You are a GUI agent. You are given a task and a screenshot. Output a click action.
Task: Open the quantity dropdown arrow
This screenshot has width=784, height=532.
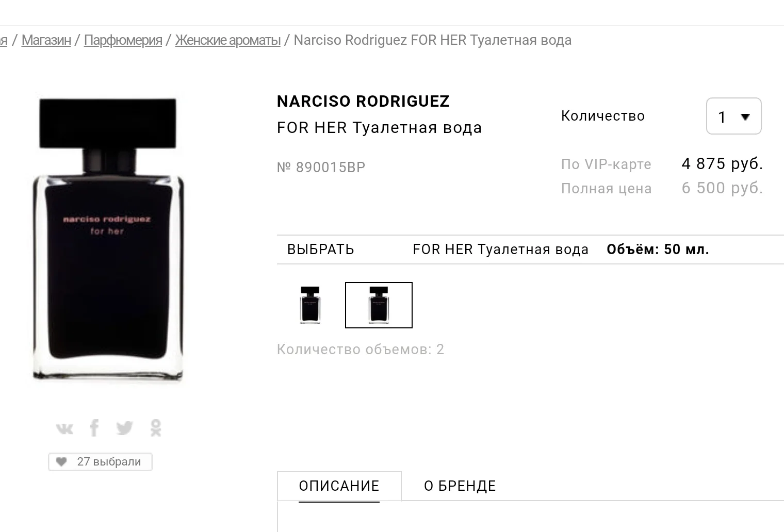(745, 117)
